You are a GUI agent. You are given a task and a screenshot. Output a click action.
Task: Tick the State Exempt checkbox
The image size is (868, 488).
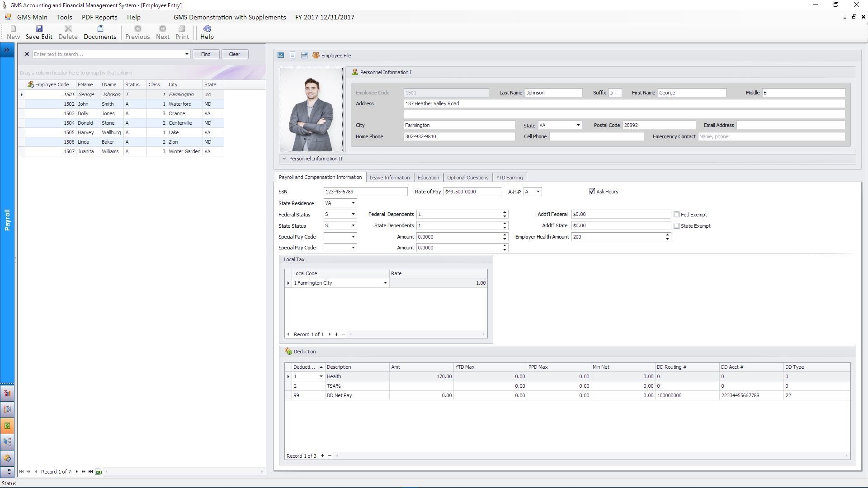pyautogui.click(x=677, y=226)
